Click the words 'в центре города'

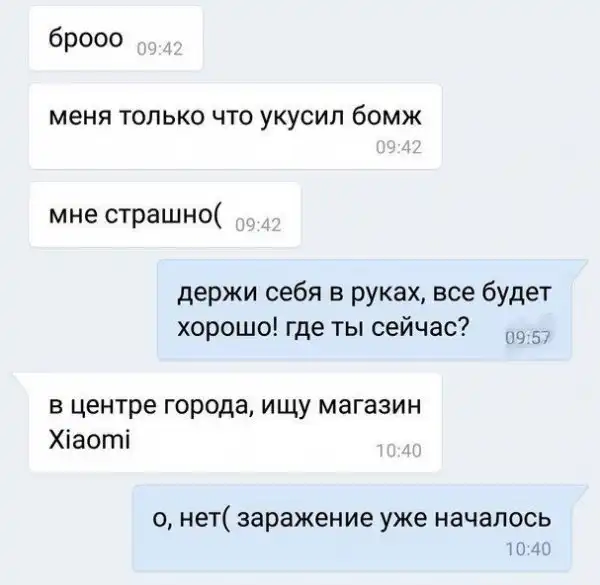pos(148,405)
